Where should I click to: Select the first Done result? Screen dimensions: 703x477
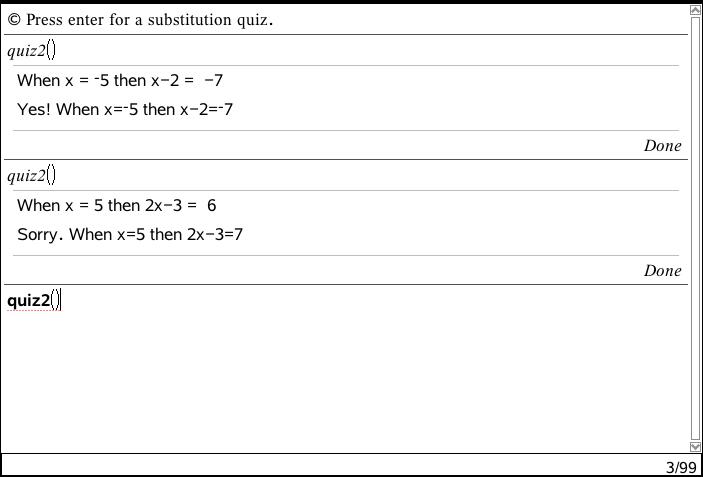(x=662, y=146)
